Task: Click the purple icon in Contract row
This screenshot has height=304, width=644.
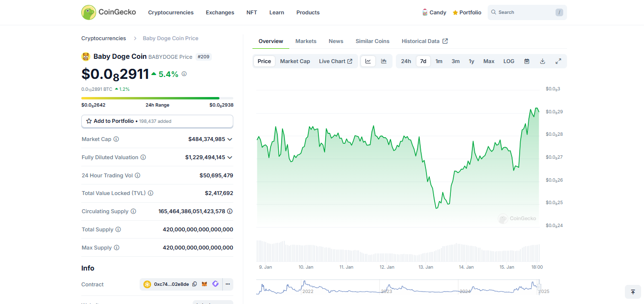Action: [x=216, y=284]
